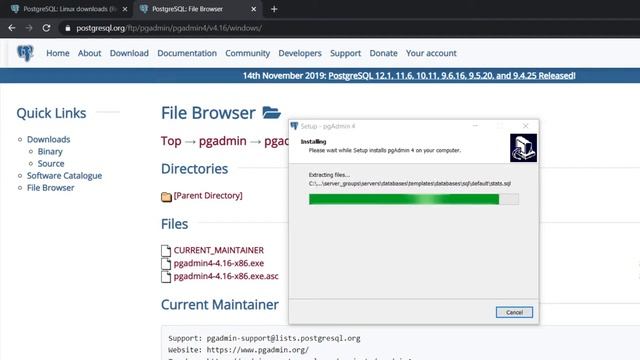The width and height of the screenshot is (640, 360).
Task: Click the installer computer image in setup dialog
Action: [x=523, y=148]
